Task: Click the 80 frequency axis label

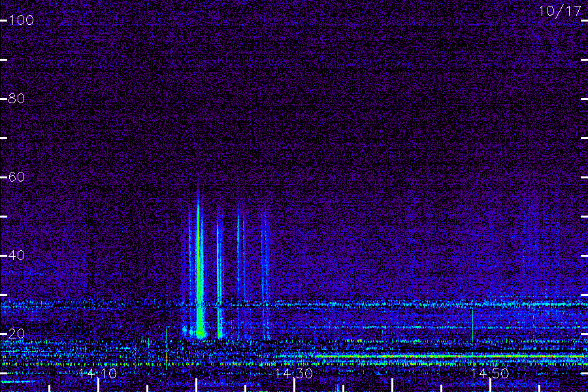Action: [16, 99]
